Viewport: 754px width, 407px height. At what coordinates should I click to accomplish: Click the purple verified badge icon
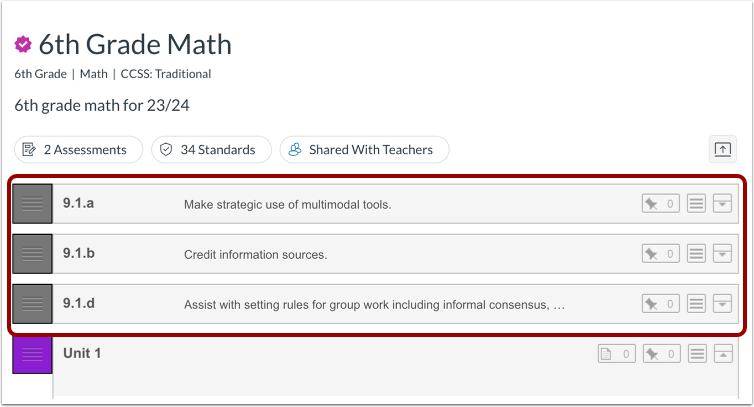point(24,45)
